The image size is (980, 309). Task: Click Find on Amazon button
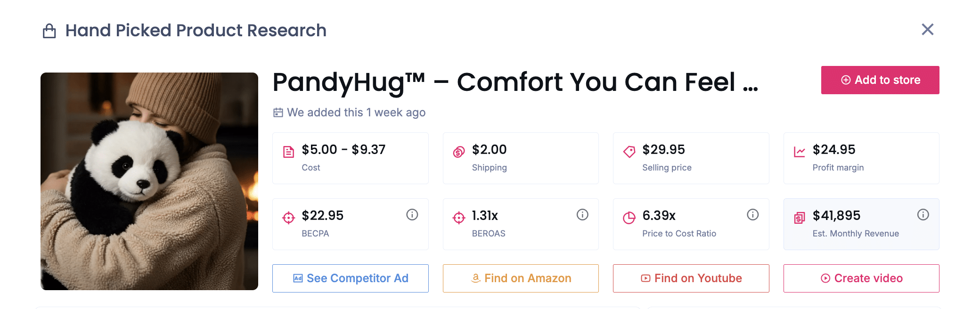521,278
